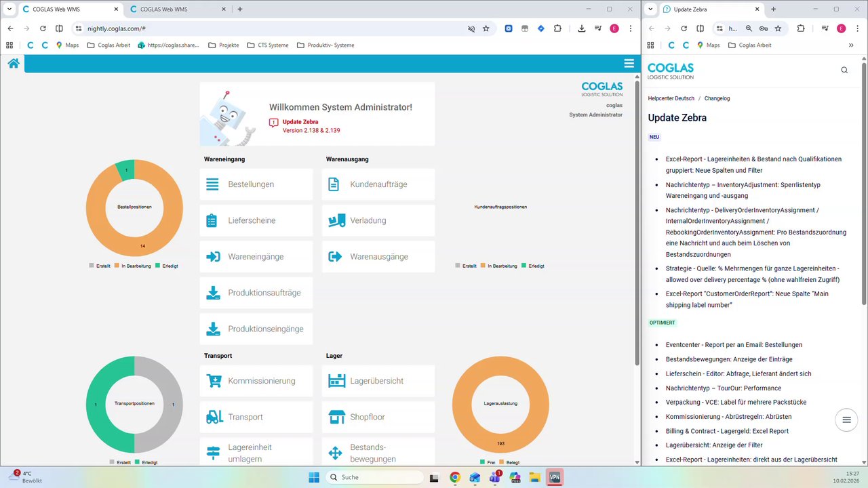Open the Projekte bookmark folder
Viewport: 868px width, 488px height.
(224, 45)
